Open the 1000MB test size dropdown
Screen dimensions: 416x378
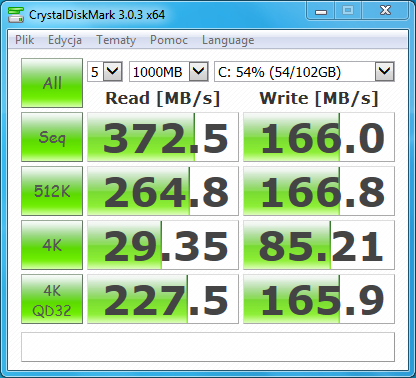[169, 71]
